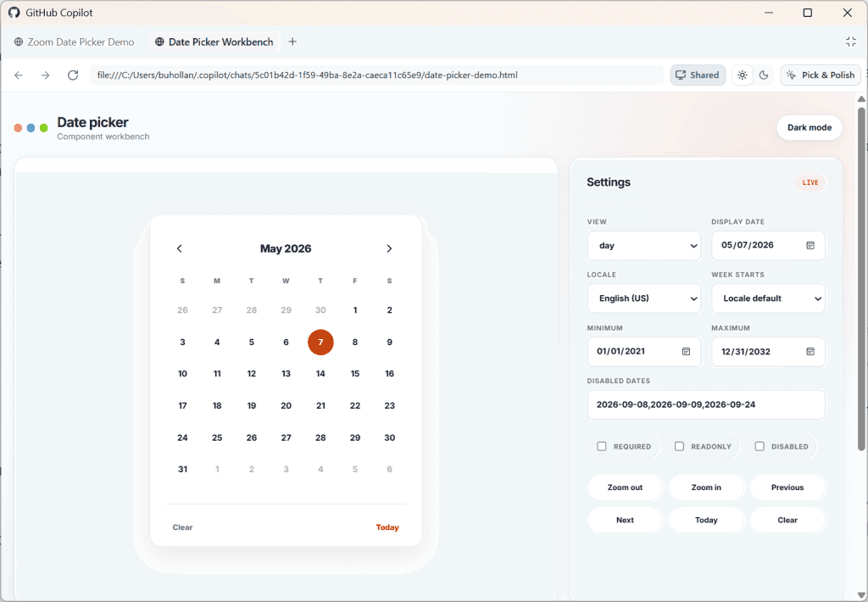Click Clear link in calendar footer
This screenshot has width=868, height=602.
point(183,527)
